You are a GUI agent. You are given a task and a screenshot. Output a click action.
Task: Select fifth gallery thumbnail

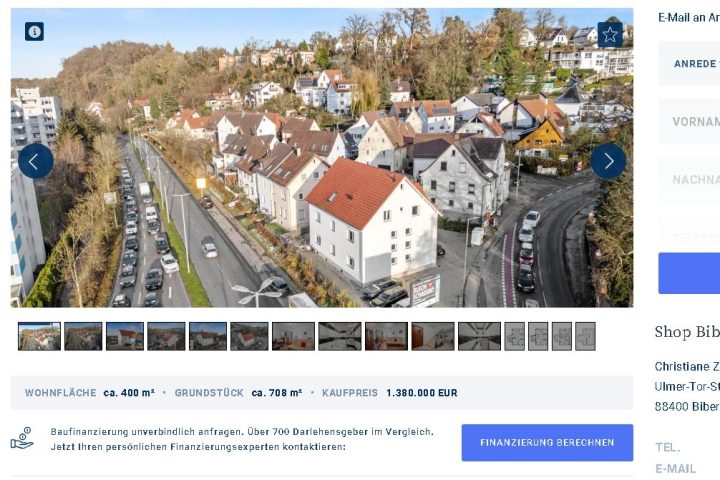coord(208,336)
